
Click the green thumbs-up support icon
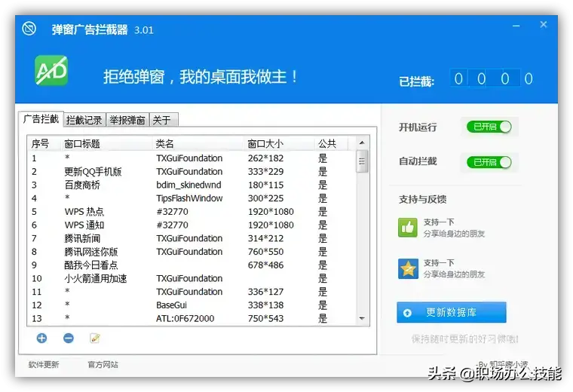click(408, 228)
